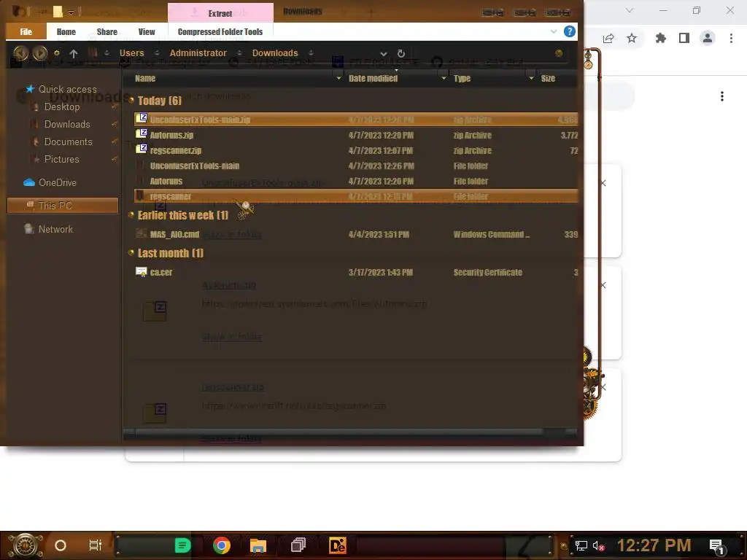Go up one folder level with up arrow

(74, 54)
